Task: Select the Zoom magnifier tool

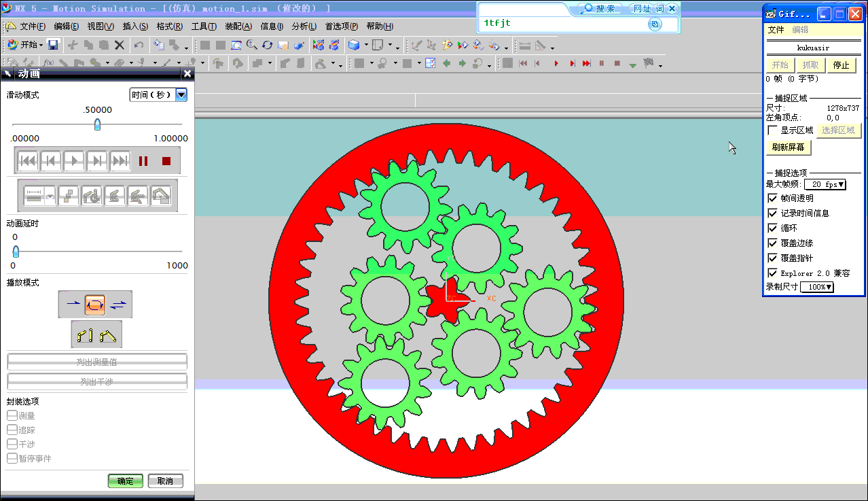Action: [251, 46]
